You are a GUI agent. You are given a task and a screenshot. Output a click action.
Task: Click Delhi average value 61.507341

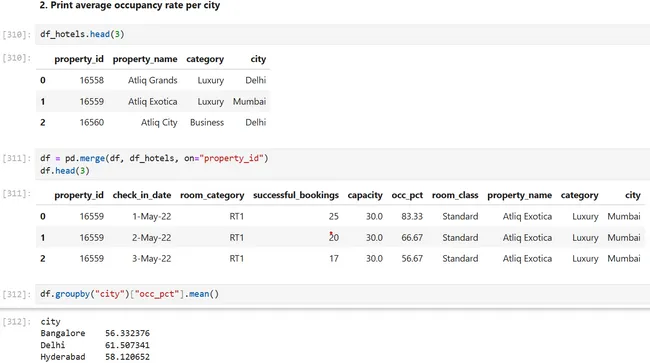pyautogui.click(x=127, y=345)
